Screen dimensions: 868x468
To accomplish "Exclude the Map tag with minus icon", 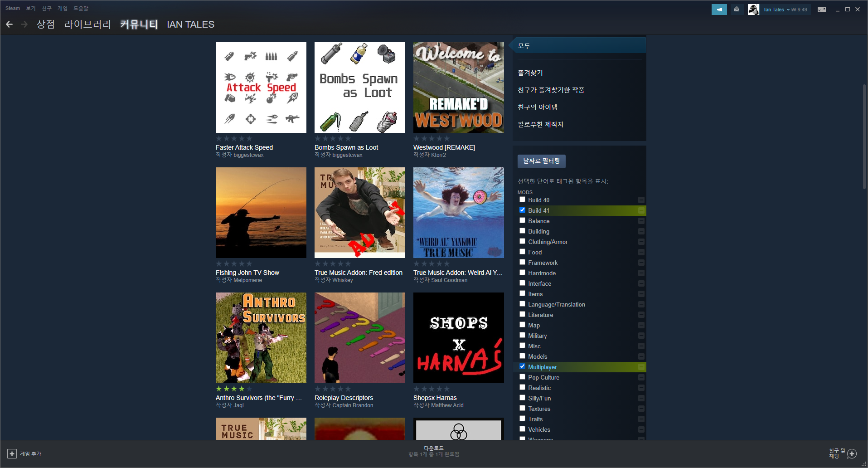I will (641, 325).
